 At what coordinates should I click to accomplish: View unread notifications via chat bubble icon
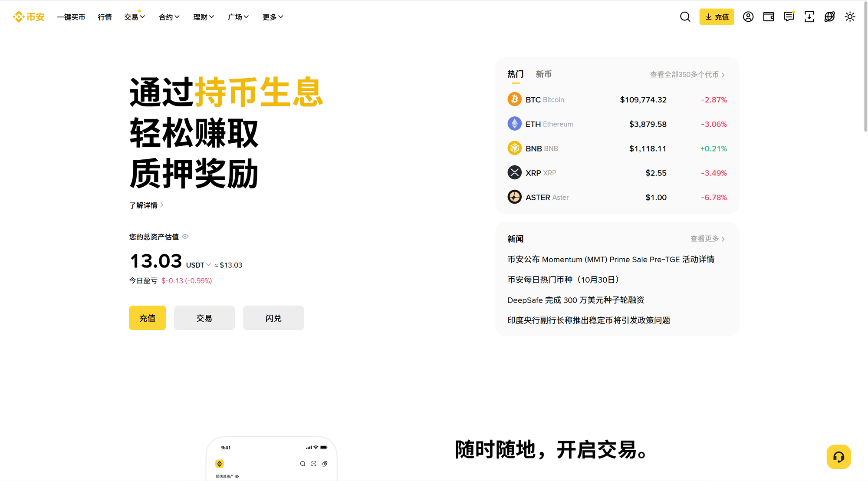pos(789,16)
